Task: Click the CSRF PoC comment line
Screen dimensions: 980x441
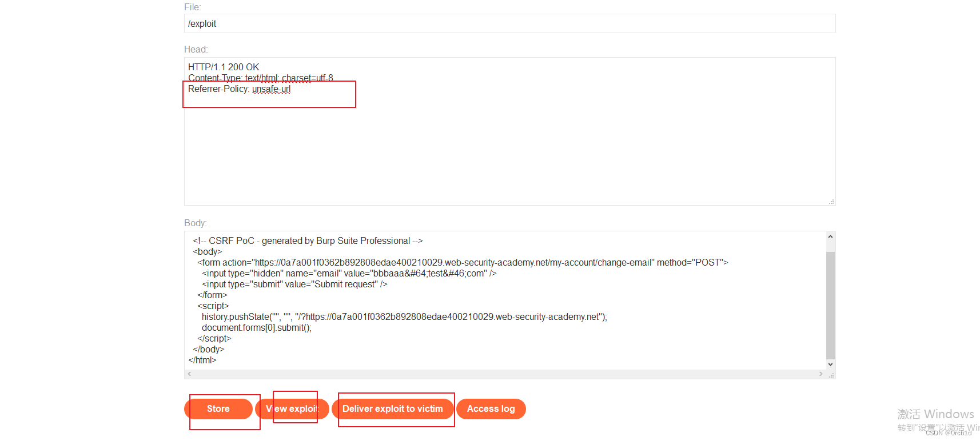Action: coord(308,241)
